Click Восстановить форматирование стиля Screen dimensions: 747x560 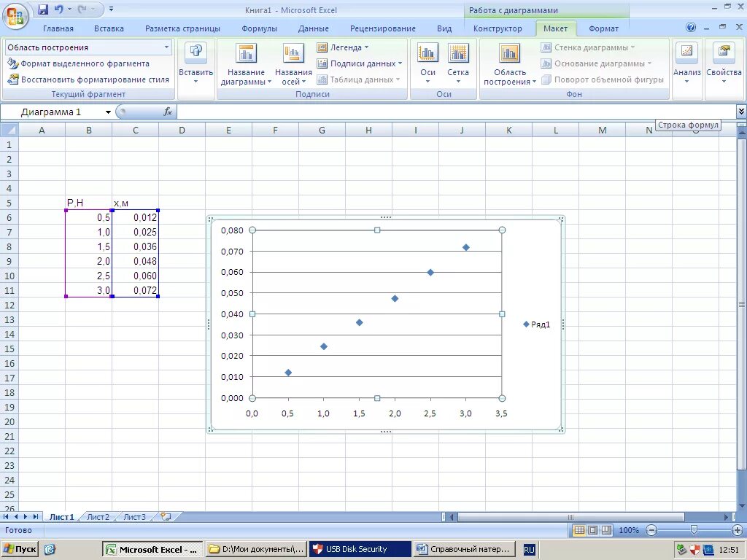(x=88, y=79)
